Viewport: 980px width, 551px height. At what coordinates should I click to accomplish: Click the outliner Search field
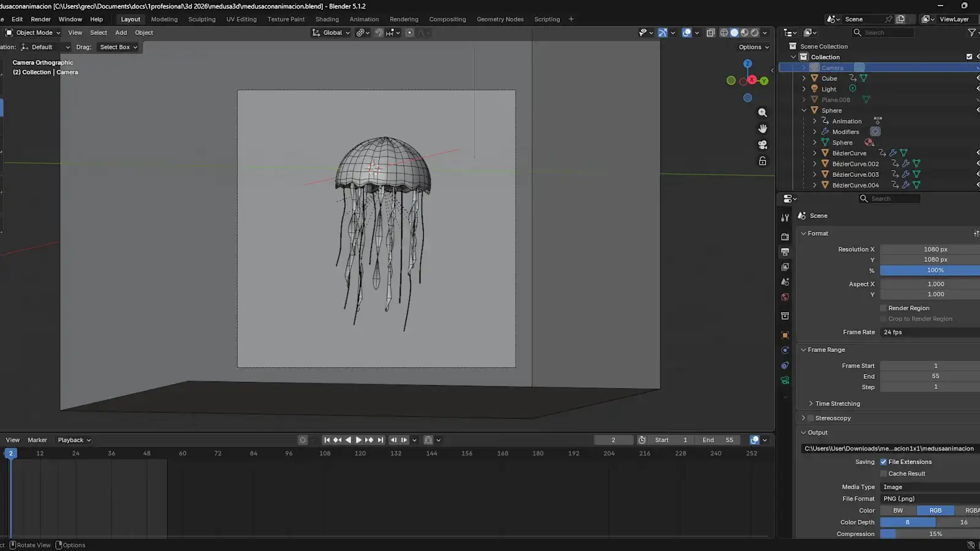click(883, 33)
